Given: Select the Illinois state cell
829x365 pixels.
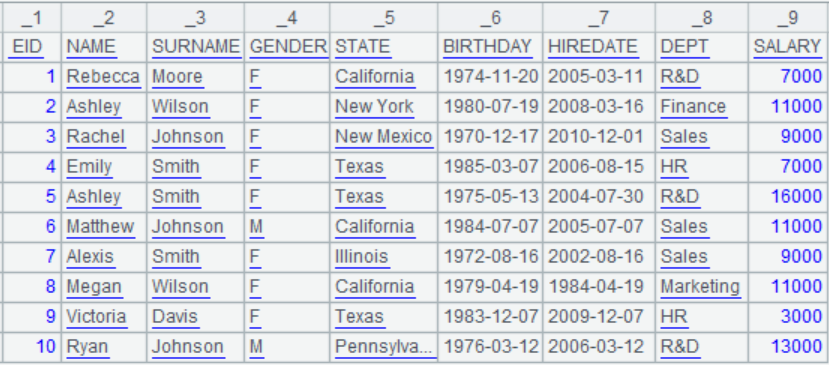Looking at the screenshot, I should [x=384, y=257].
